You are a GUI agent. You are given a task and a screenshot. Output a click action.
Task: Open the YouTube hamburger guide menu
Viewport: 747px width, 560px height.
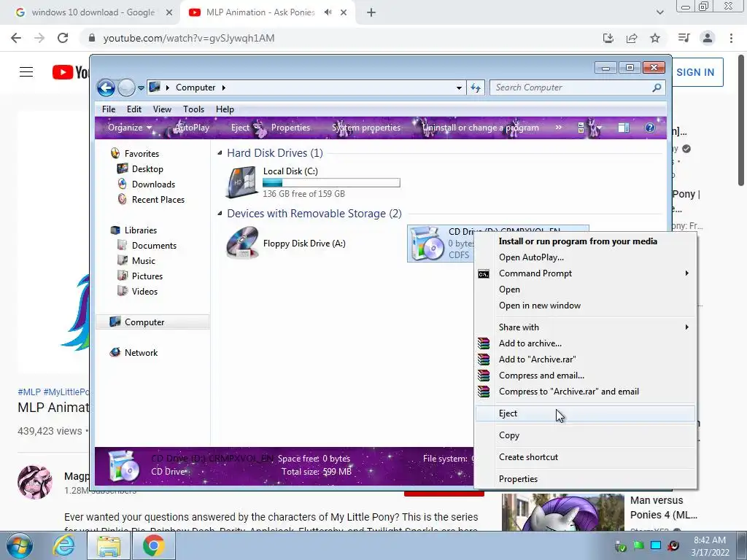click(x=26, y=72)
